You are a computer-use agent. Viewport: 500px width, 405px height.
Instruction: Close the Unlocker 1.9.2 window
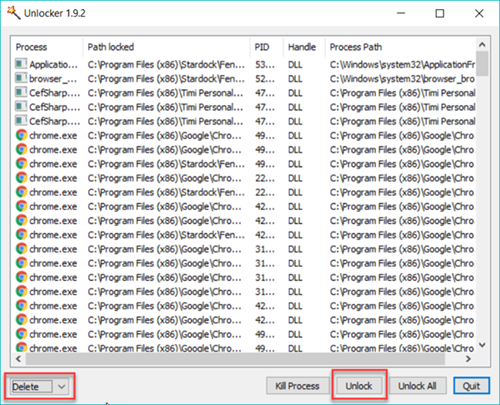(479, 13)
